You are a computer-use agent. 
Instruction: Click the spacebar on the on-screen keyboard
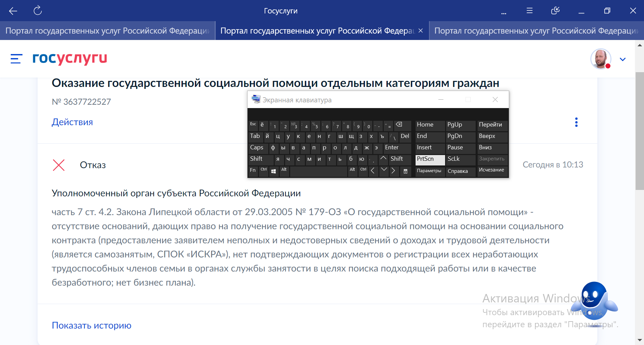[319, 171]
